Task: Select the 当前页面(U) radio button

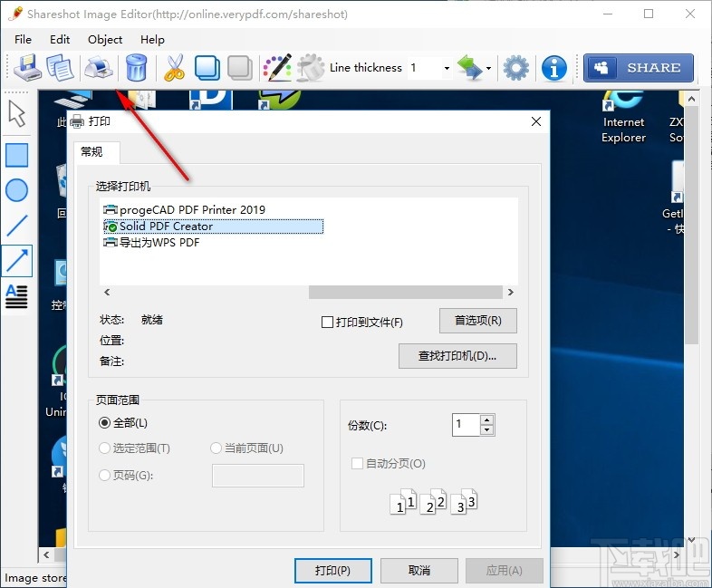Action: (216, 448)
